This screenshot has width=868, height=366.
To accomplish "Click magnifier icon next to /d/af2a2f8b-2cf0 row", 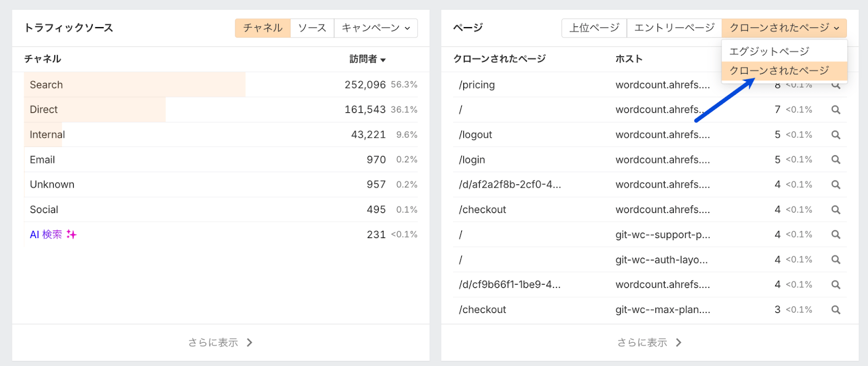I will [x=835, y=185].
